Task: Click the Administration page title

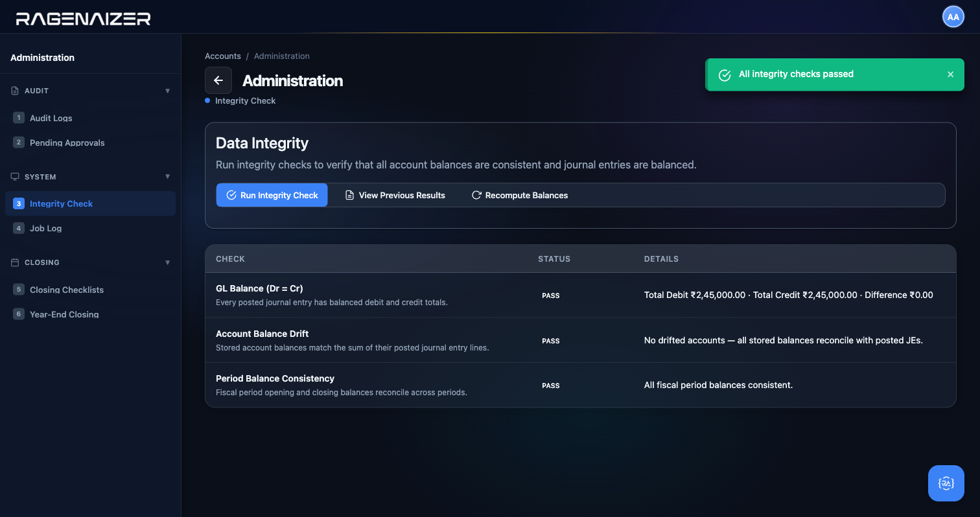Action: [x=292, y=81]
